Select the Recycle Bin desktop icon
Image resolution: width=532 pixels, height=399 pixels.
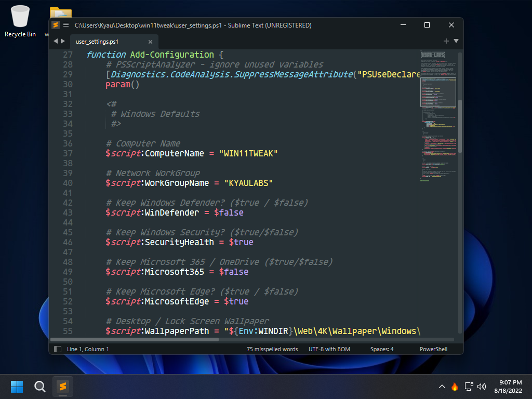pos(20,21)
